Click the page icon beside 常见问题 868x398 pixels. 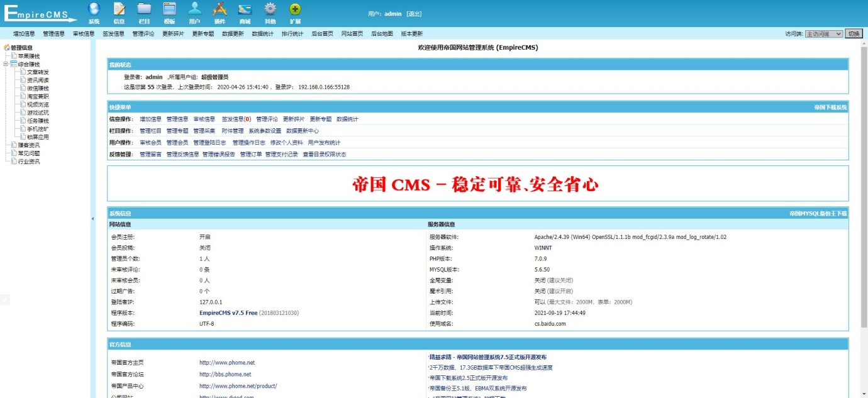pyautogui.click(x=14, y=153)
